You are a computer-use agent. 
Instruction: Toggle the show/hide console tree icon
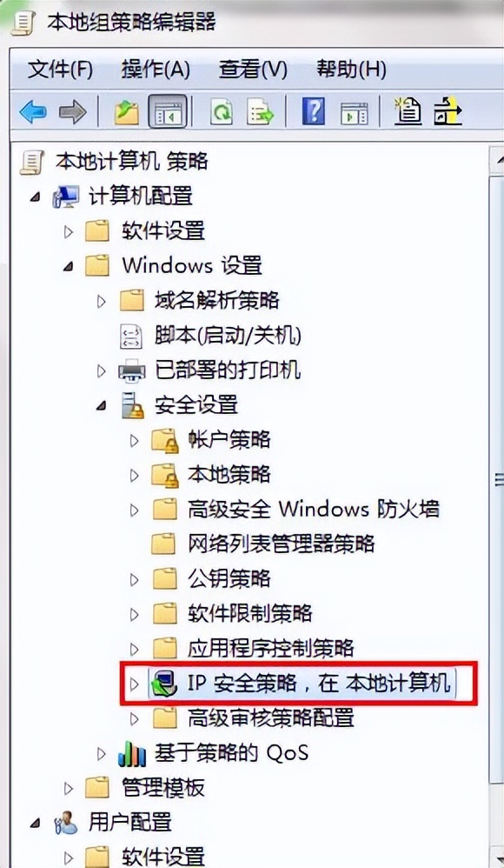[167, 112]
